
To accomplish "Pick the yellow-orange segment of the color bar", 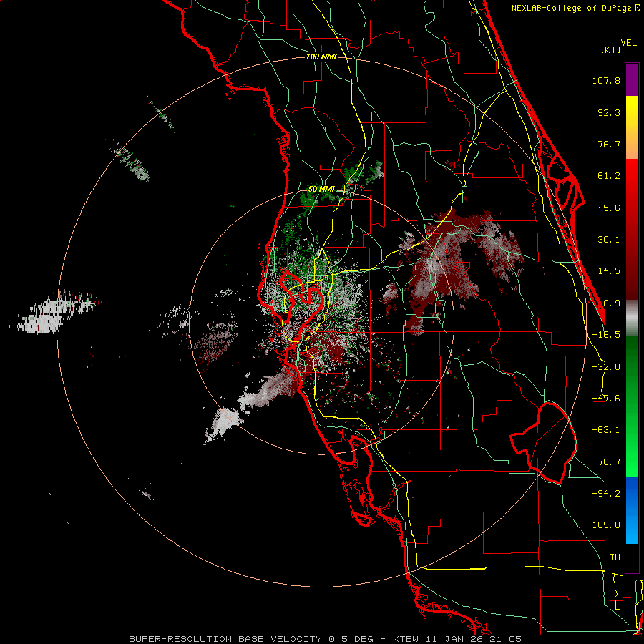I will 632,127.
